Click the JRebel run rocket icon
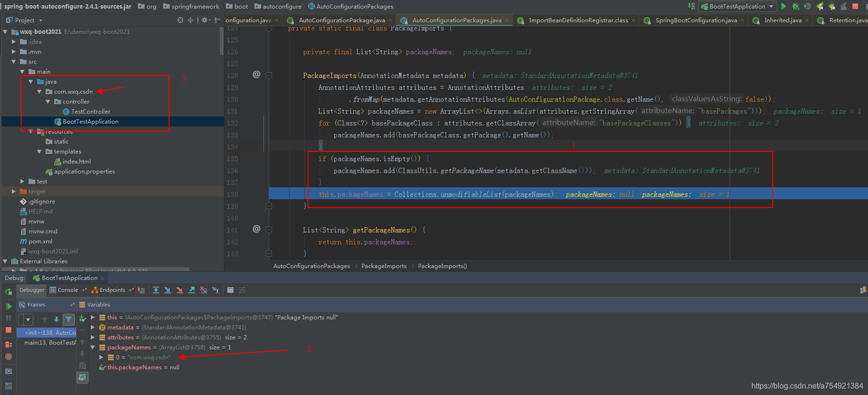 click(x=819, y=6)
